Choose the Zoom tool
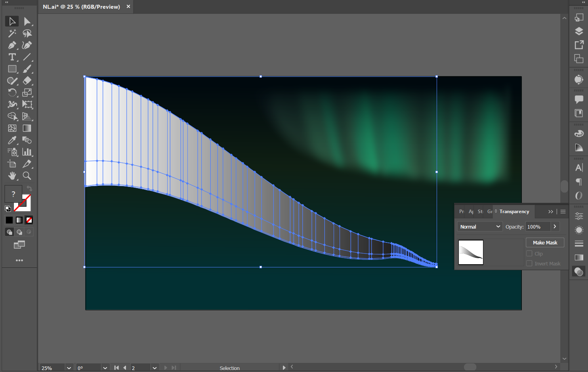The height and width of the screenshot is (372, 588). [27, 176]
